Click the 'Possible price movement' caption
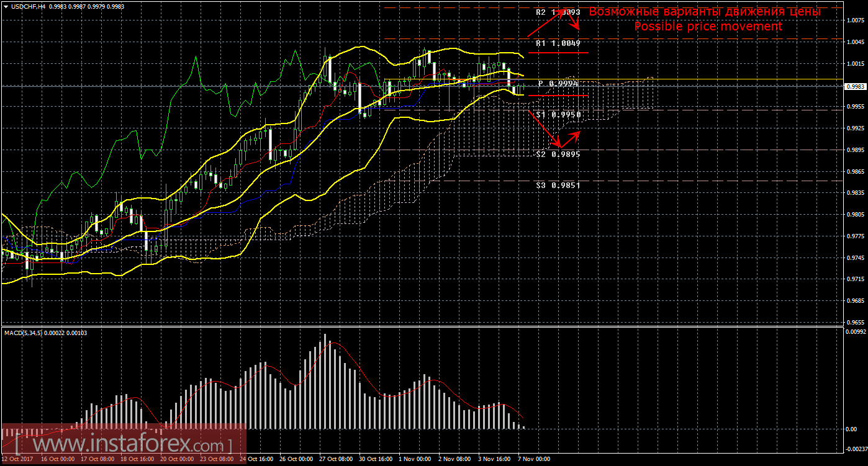 pyautogui.click(x=708, y=26)
